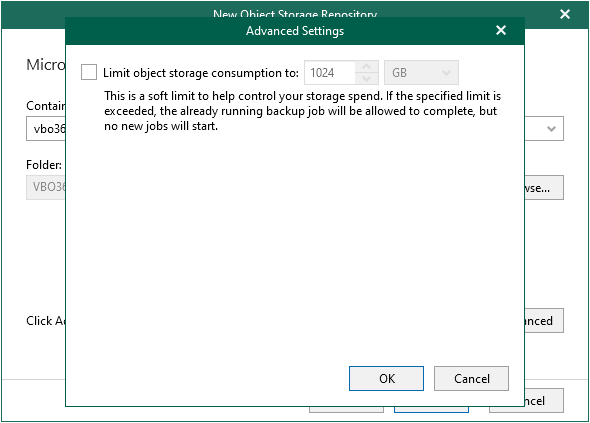Click the Browse button in background window

coord(544,187)
